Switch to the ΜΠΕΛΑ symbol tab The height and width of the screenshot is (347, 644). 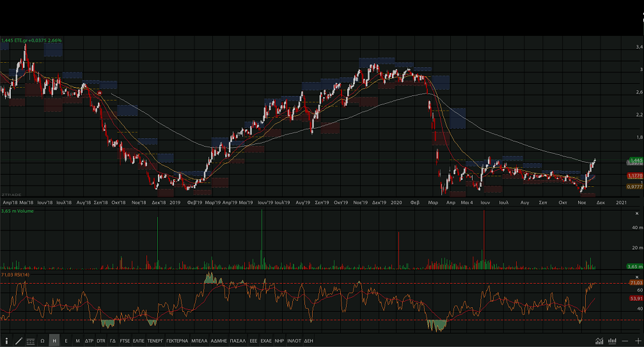point(199,341)
